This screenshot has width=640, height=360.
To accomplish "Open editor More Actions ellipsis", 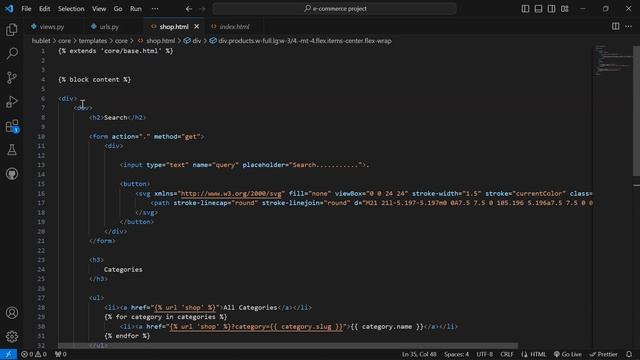I will (629, 27).
